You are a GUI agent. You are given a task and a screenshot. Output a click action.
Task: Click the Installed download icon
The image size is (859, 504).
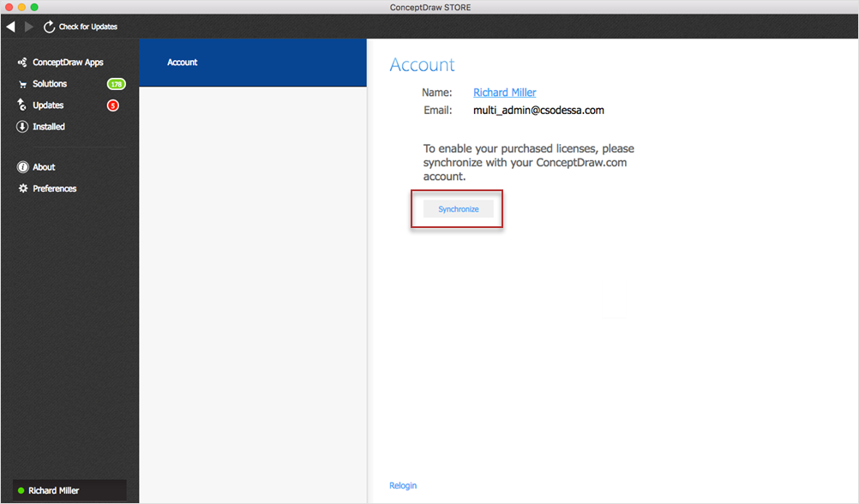click(22, 127)
